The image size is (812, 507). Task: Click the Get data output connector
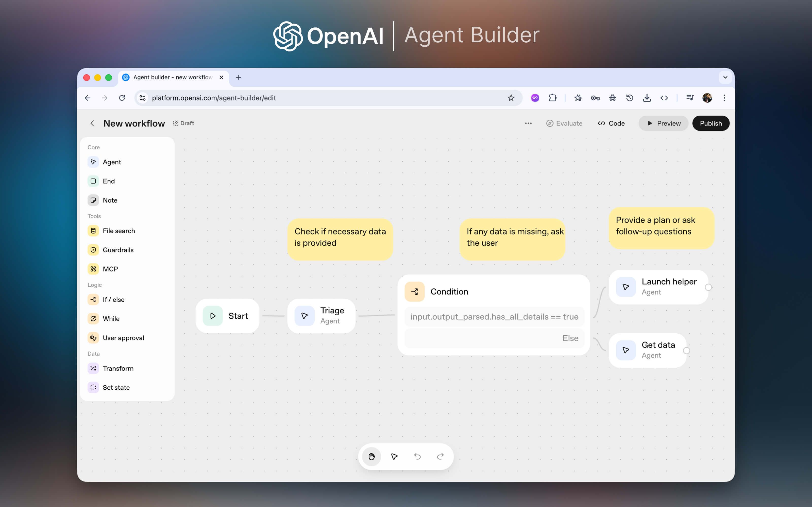pos(686,350)
